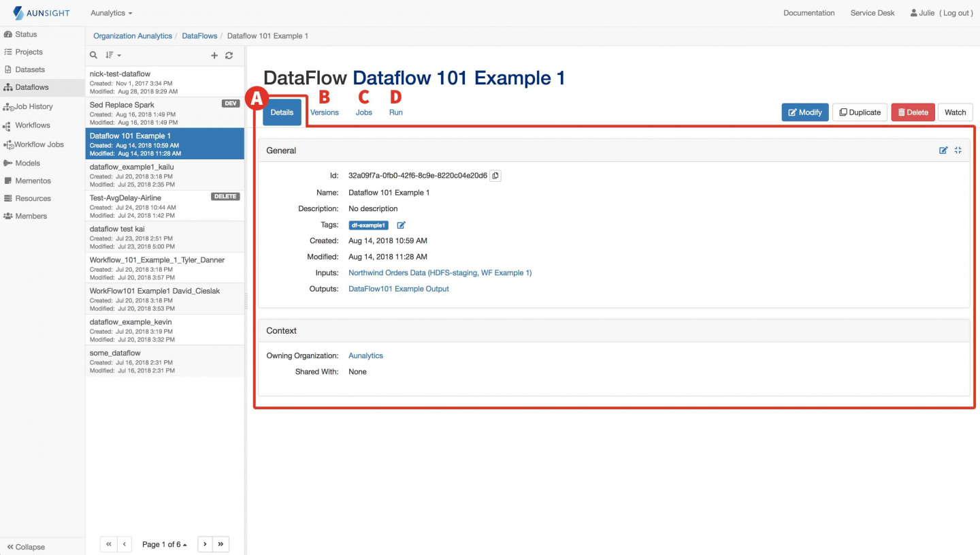Open the Page 1 of 6 selector
Screen dimensions: 980x555
pyautogui.click(x=165, y=544)
